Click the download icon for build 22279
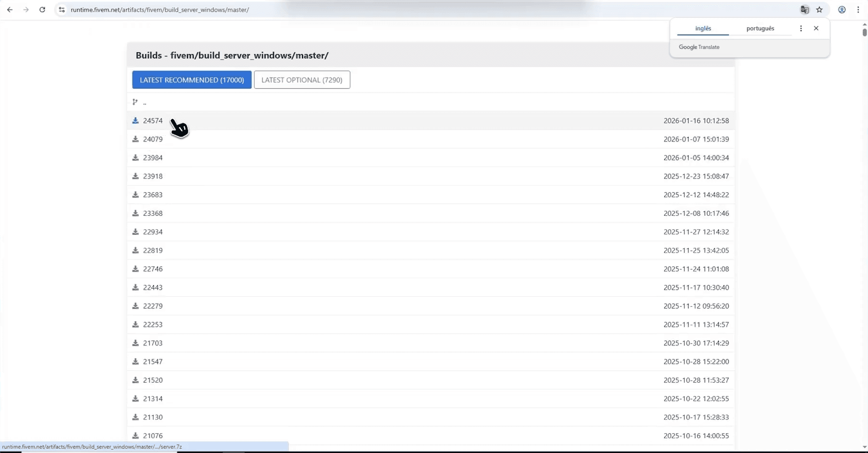 point(135,306)
